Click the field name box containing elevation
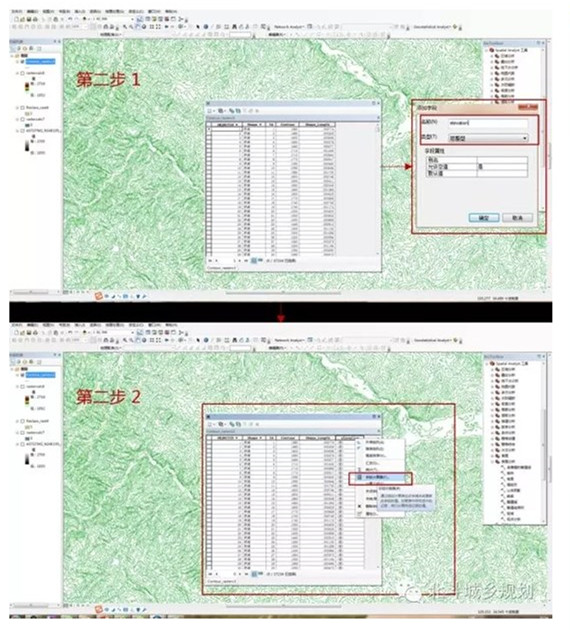This screenshot has height=630, width=570. click(x=488, y=123)
